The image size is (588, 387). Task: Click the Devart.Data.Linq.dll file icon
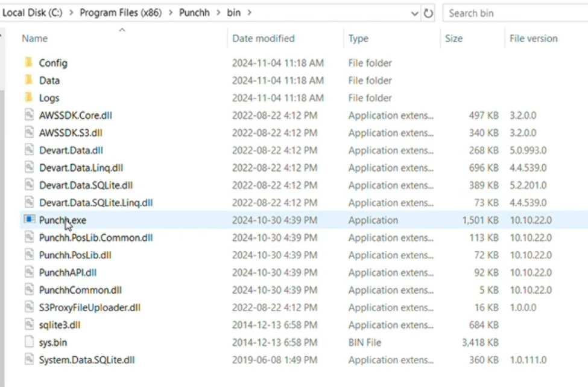(30, 167)
